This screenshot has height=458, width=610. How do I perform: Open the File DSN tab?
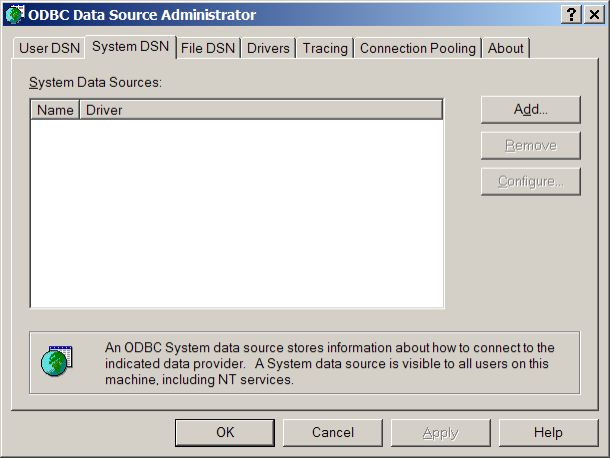(208, 48)
